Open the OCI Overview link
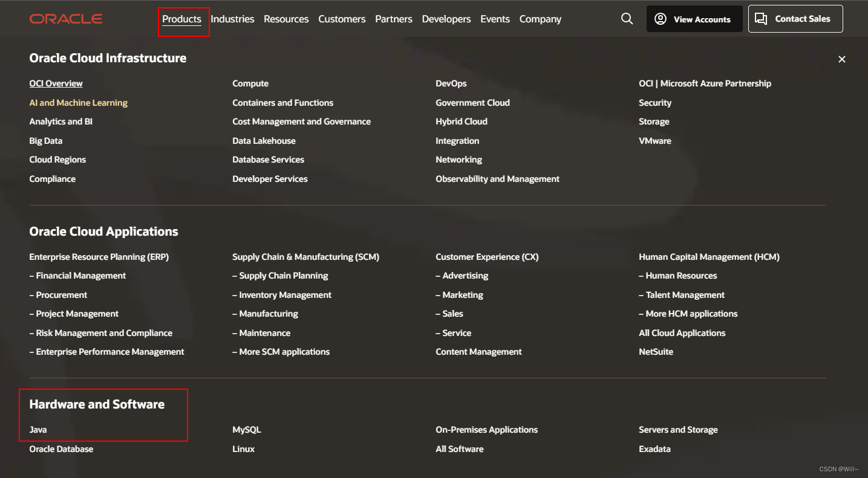868x478 pixels. pyautogui.click(x=56, y=83)
